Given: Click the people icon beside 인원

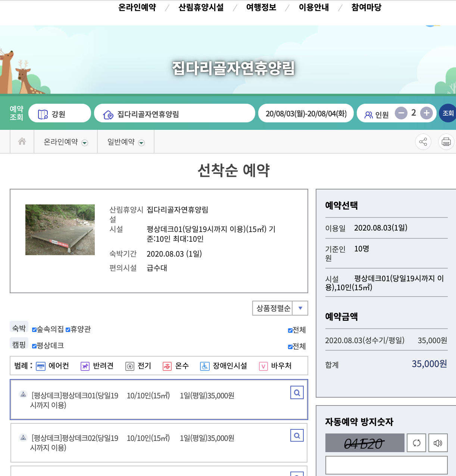Looking at the screenshot, I should 369,115.
